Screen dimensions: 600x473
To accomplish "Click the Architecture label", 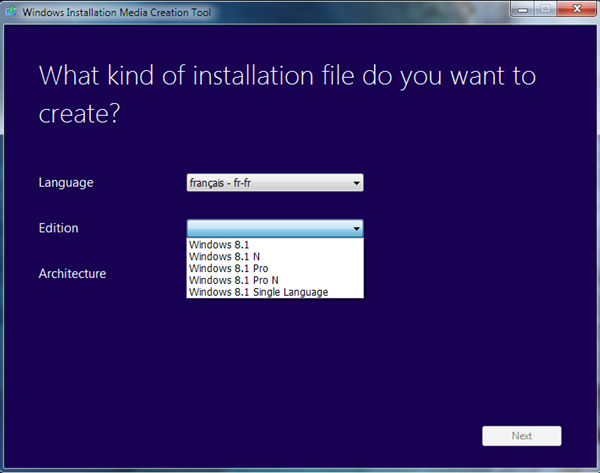I will [72, 274].
